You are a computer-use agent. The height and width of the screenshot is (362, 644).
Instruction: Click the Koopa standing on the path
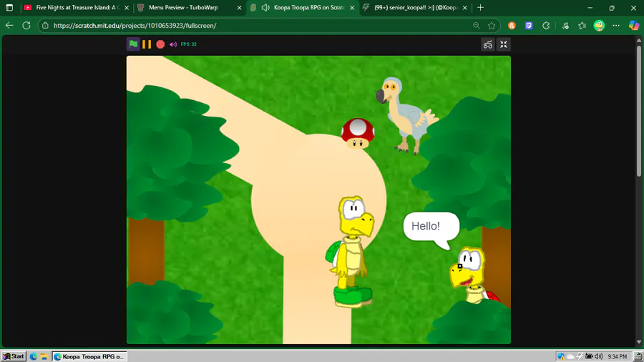click(351, 251)
